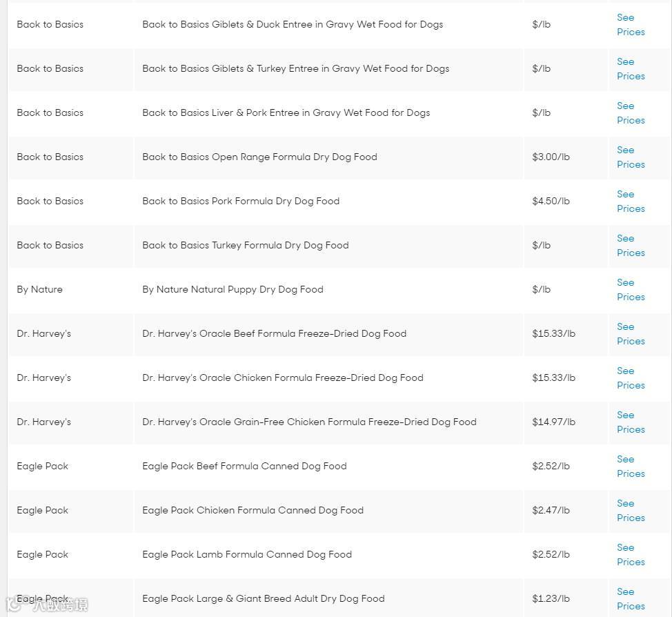Select Dr. Harvey's Oracle Beef Formula product name

[275, 333]
